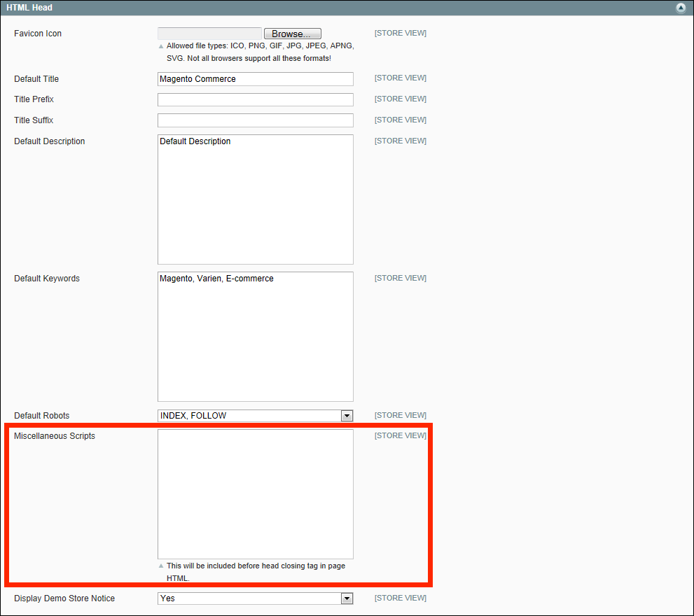Click STORE VIEW scope next to Default Description
Screen dimensions: 694x616
coord(401,141)
